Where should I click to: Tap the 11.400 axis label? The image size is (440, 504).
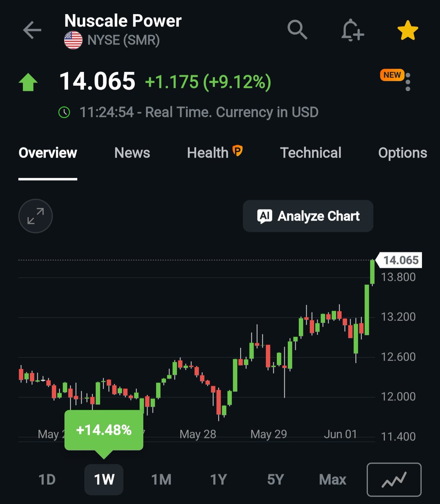tap(398, 436)
